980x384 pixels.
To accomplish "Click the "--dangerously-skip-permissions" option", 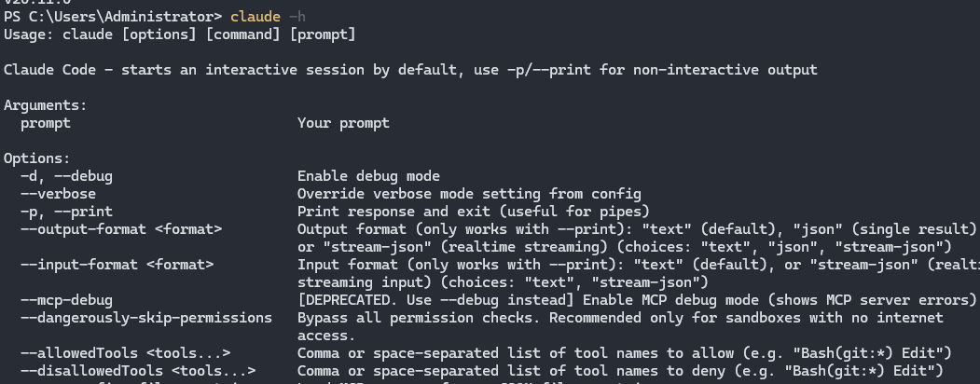I will tap(145, 318).
